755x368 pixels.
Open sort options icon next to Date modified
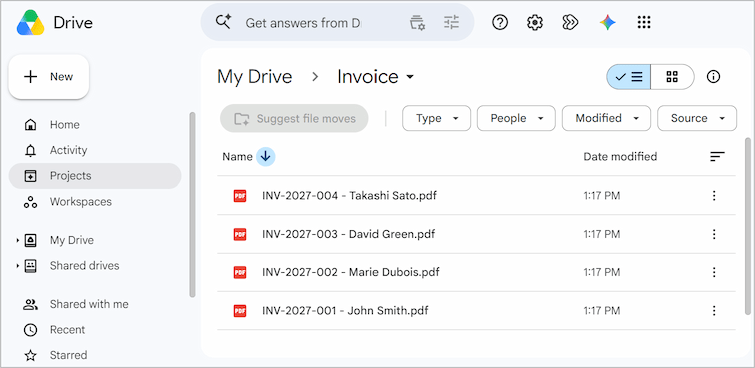pos(717,157)
